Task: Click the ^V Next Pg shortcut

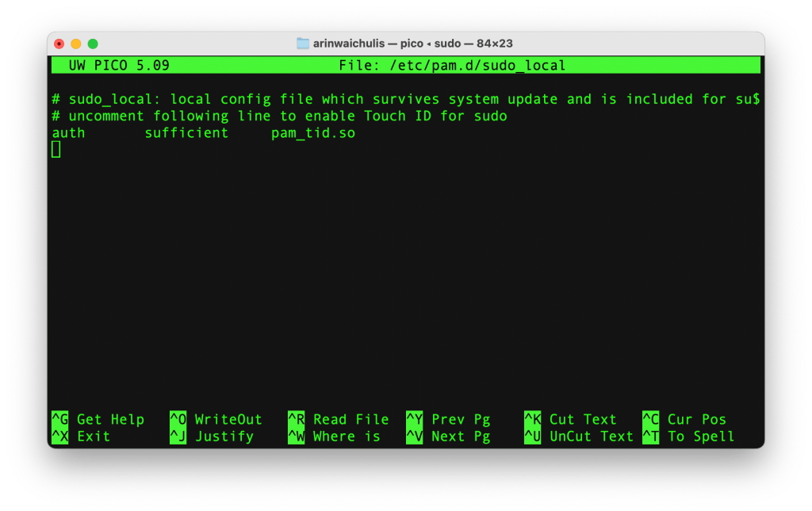Action: click(x=449, y=436)
